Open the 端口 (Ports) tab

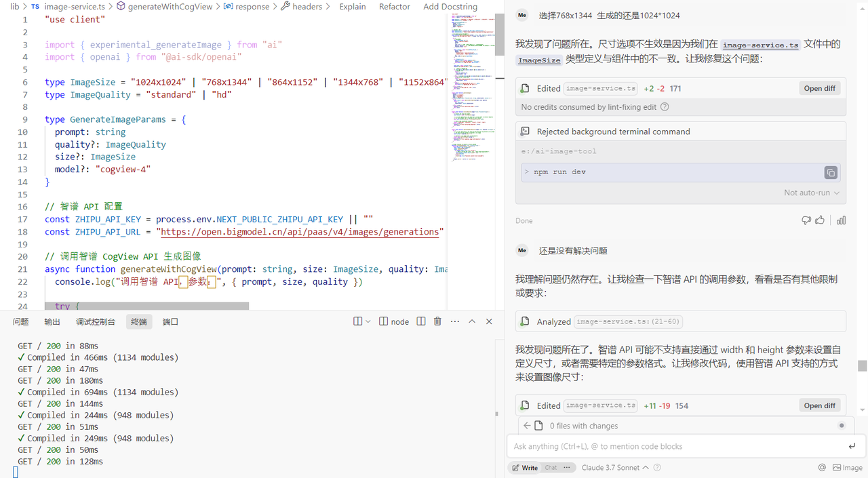tap(170, 321)
